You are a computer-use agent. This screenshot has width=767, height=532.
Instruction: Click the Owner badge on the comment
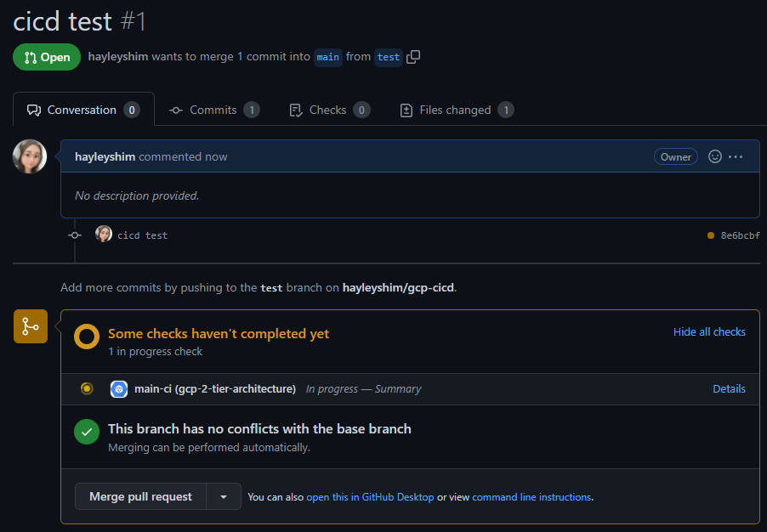click(675, 156)
